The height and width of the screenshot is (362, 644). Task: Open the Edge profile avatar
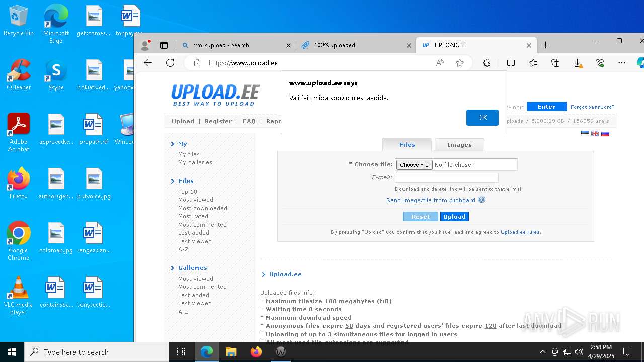[145, 45]
